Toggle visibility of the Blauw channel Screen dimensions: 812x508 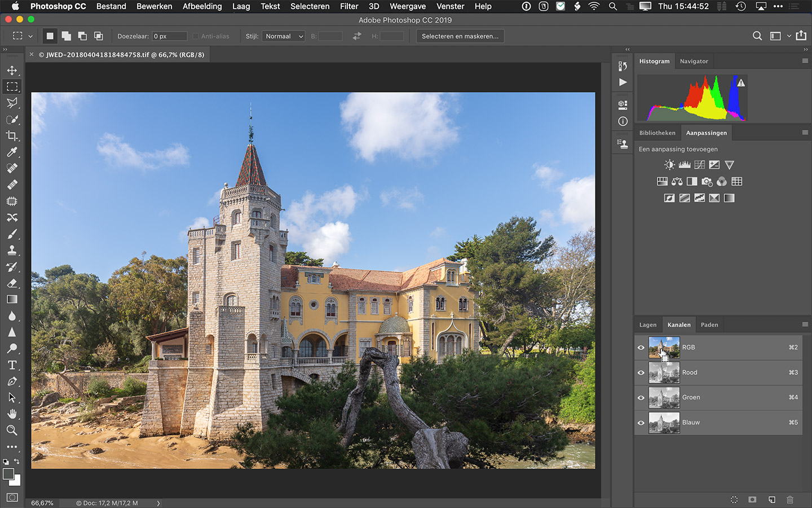(641, 423)
